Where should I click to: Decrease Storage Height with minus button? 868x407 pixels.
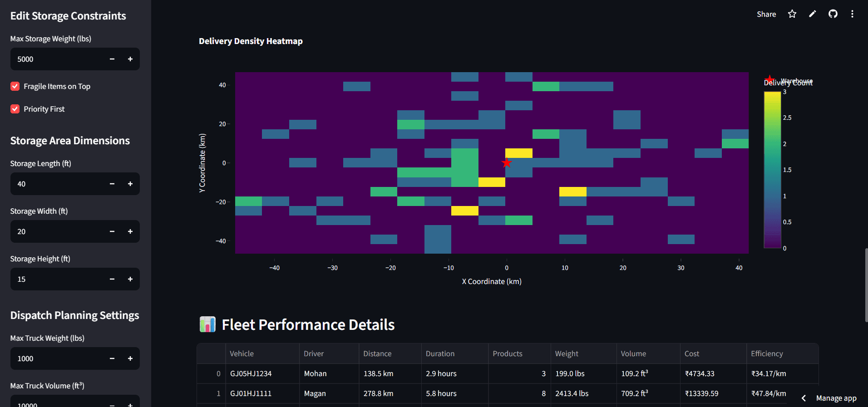pos(112,279)
